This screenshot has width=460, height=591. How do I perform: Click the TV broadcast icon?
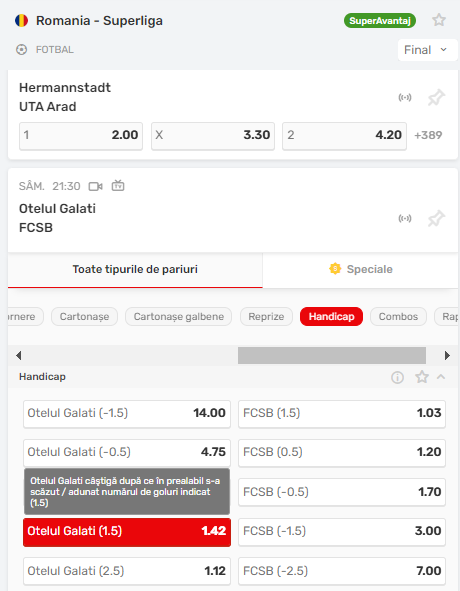click(118, 186)
